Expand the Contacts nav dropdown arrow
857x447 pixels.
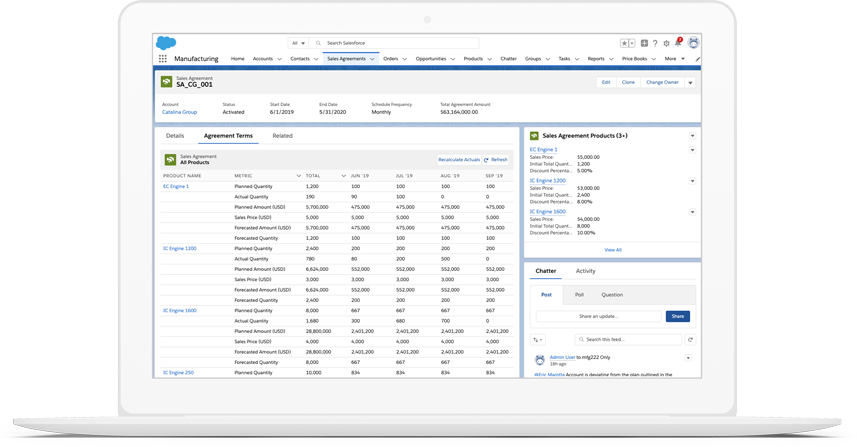(316, 59)
